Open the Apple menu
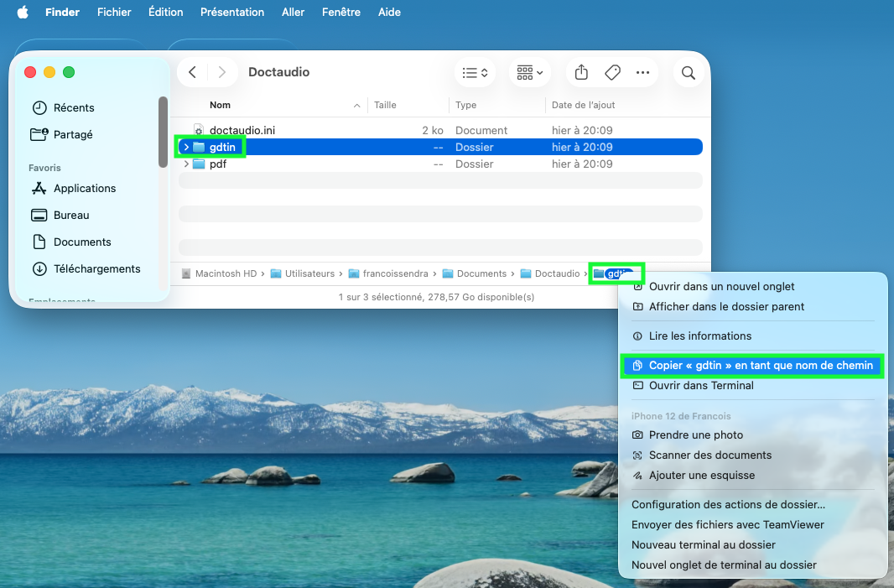The height and width of the screenshot is (588, 894). point(23,12)
